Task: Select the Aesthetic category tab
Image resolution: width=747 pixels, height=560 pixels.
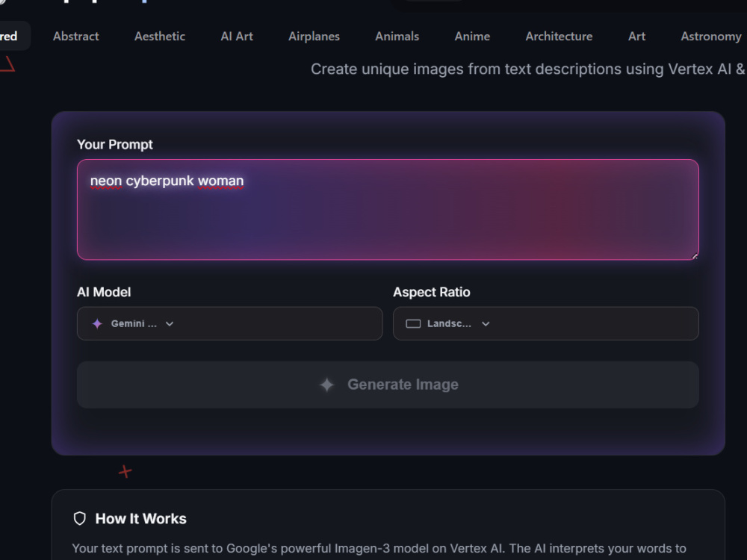Action: tap(160, 36)
